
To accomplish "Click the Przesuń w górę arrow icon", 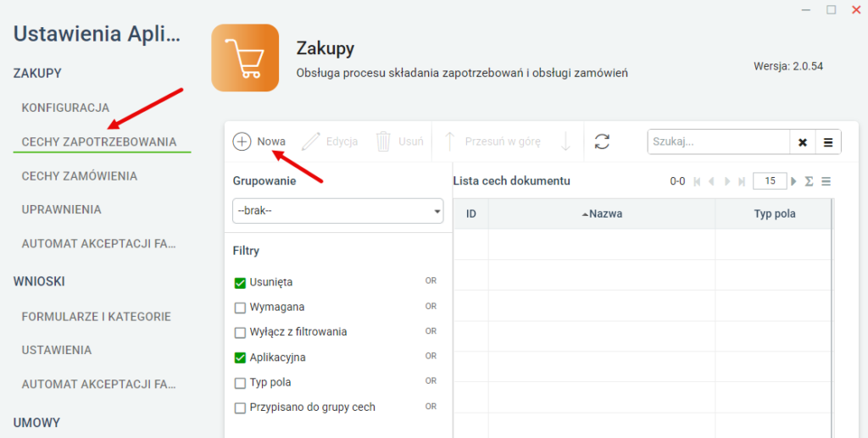I will click(x=450, y=141).
